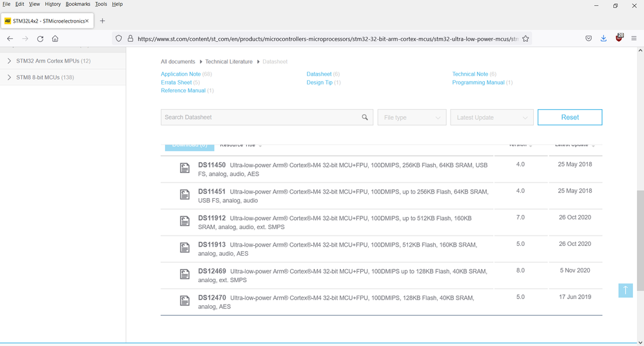Open the downloads arrow icon
The width and height of the screenshot is (644, 346).
tap(603, 39)
